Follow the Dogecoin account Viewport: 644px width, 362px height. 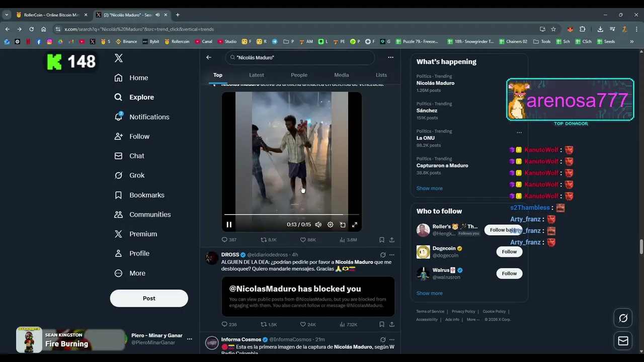[x=509, y=251]
